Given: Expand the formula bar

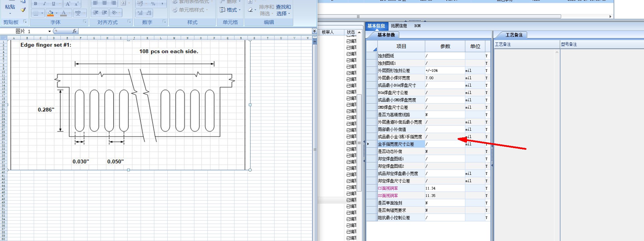Looking at the screenshot, I should [x=314, y=31].
